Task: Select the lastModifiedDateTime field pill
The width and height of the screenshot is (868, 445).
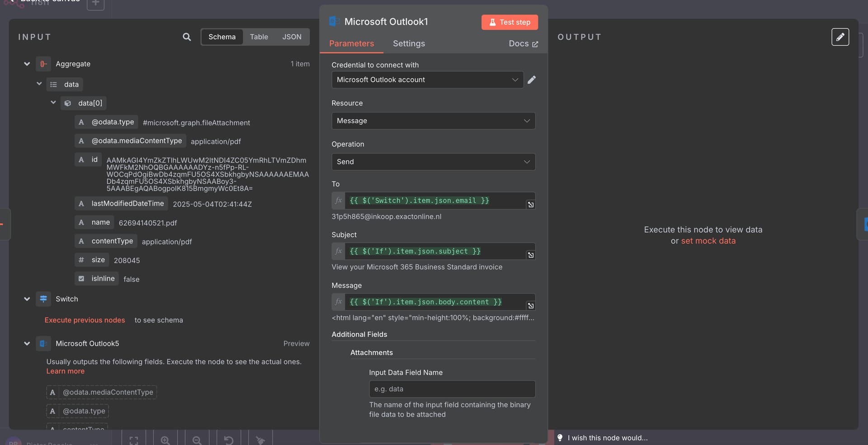Action: pos(121,204)
